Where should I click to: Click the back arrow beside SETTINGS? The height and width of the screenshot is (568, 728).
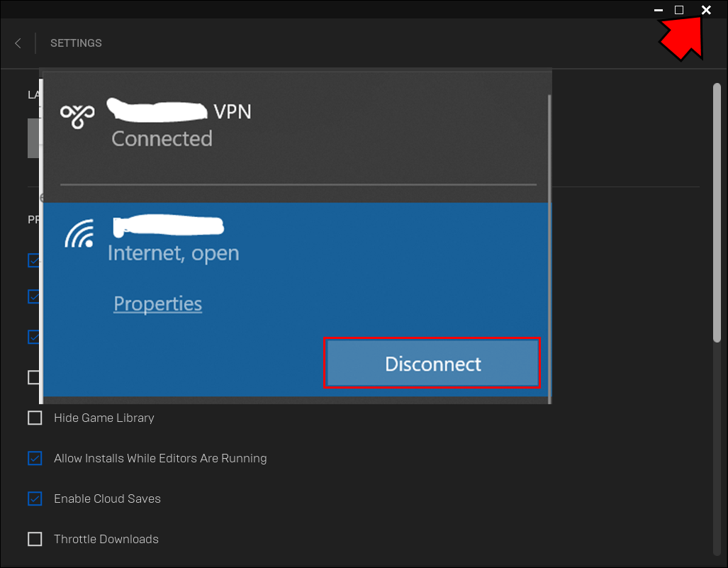(18, 43)
